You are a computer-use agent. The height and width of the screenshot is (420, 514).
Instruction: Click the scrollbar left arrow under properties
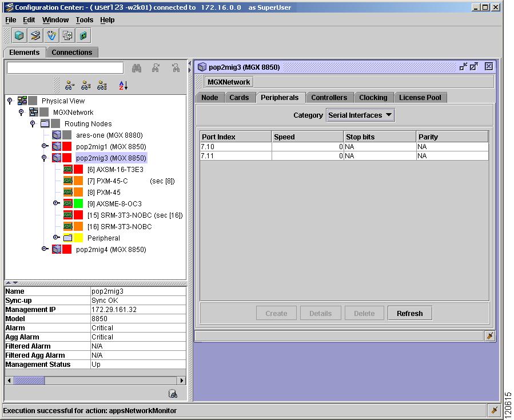click(x=9, y=381)
